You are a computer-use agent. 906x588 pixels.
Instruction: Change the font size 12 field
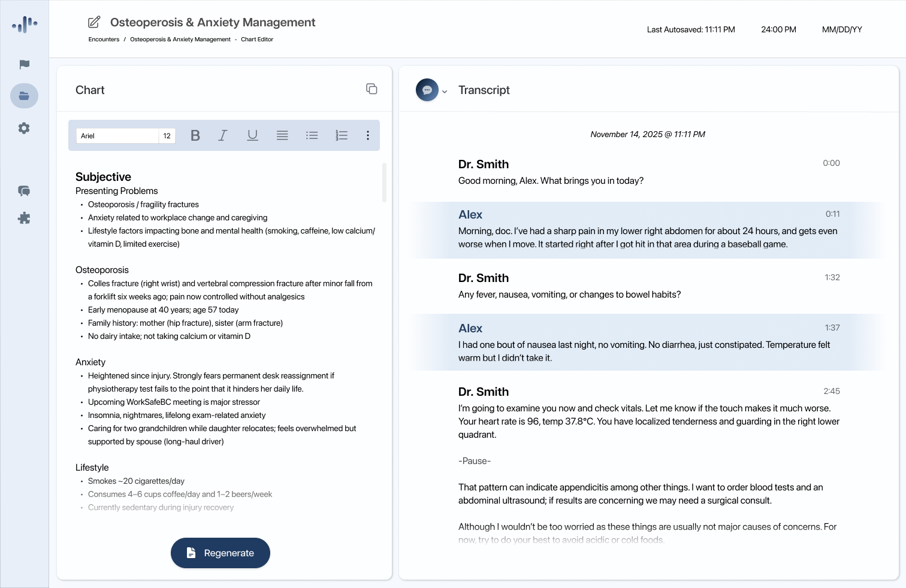click(167, 136)
